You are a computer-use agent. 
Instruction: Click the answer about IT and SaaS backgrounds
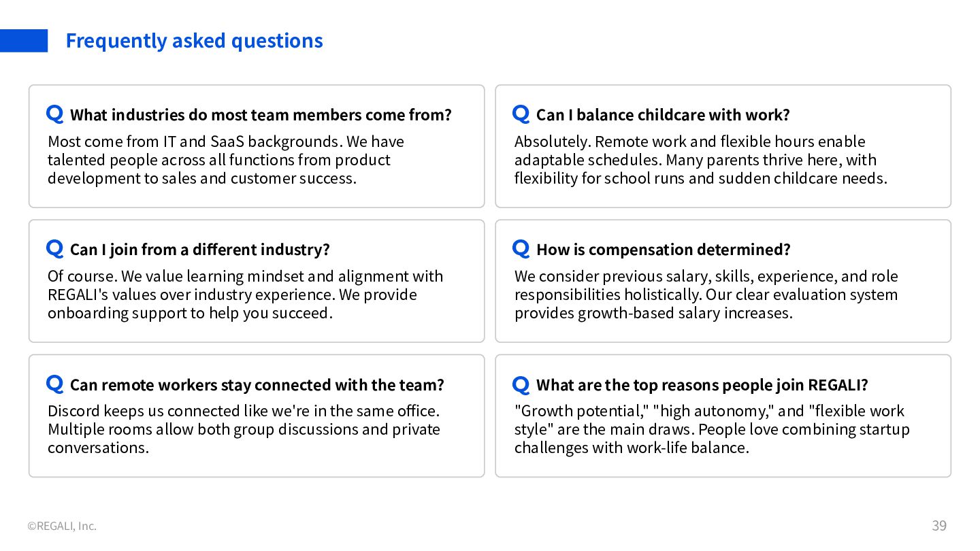[225, 160]
